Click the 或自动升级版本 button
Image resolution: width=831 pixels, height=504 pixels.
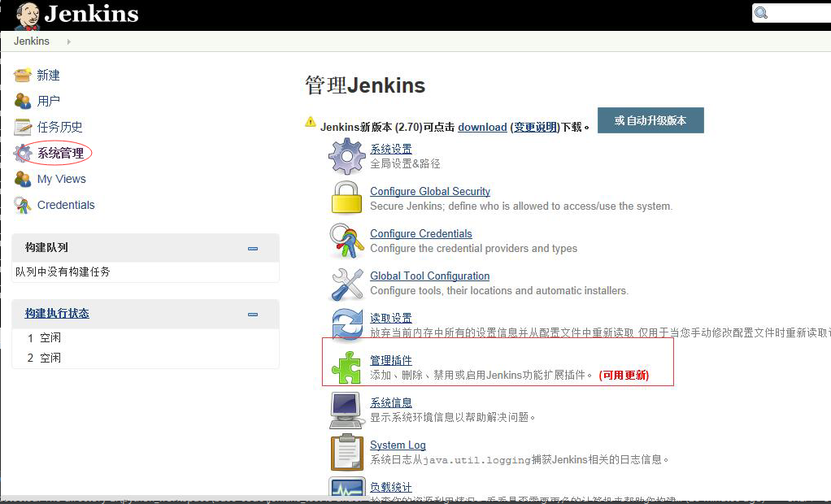pyautogui.click(x=650, y=120)
